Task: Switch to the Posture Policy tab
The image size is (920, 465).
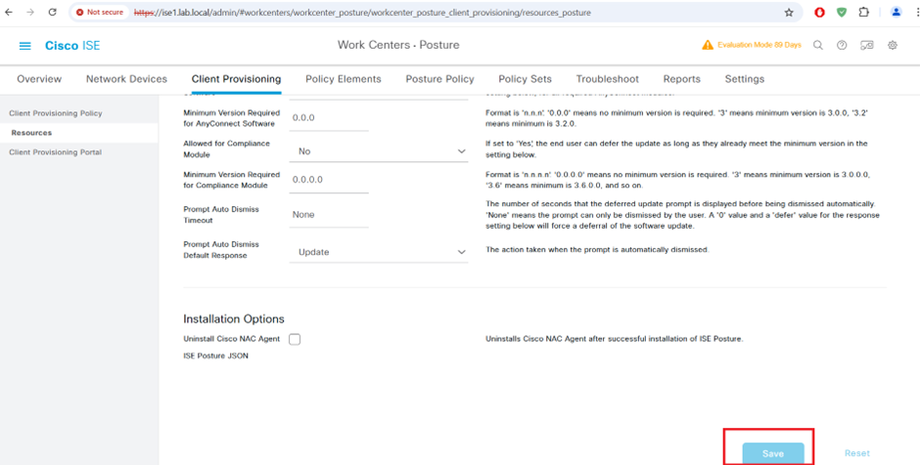Action: pos(439,79)
